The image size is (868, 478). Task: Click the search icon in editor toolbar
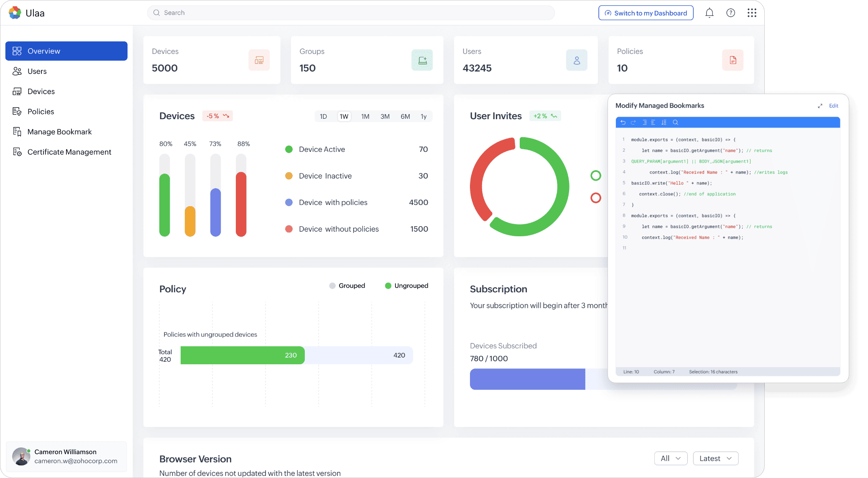(x=675, y=123)
